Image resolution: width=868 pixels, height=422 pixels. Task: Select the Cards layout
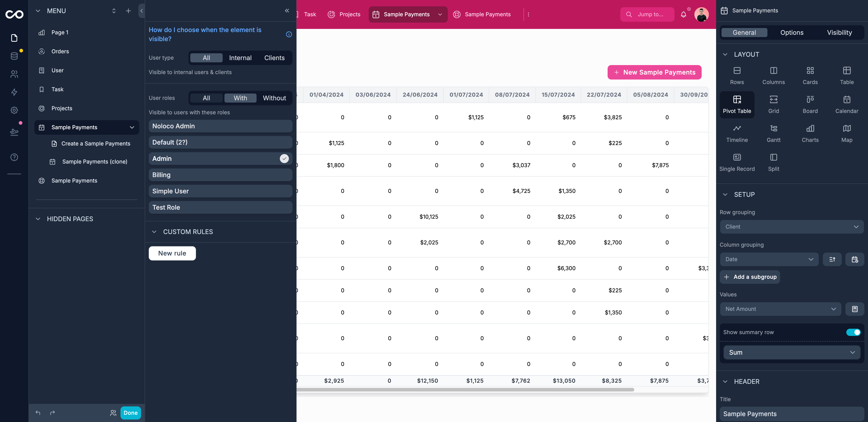810,76
